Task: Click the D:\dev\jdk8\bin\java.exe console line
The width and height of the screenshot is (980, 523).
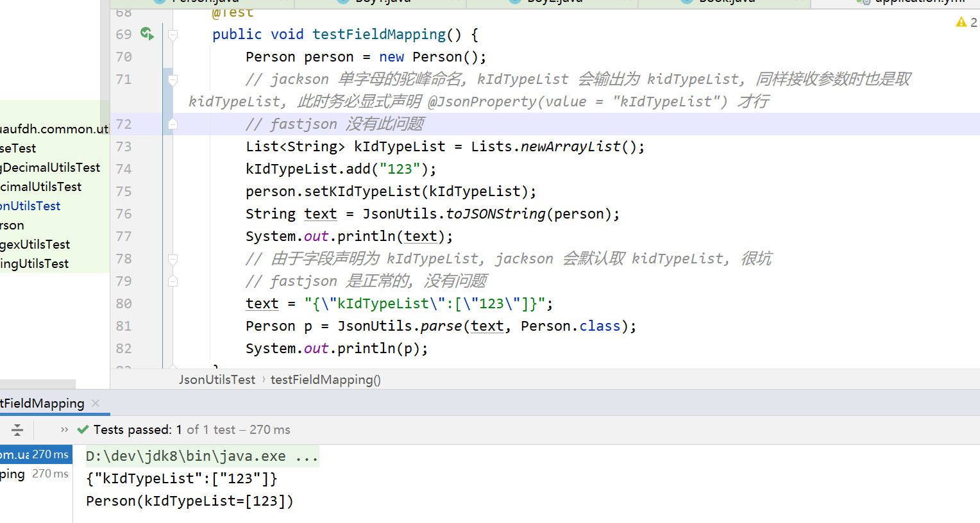Action: pos(202,456)
